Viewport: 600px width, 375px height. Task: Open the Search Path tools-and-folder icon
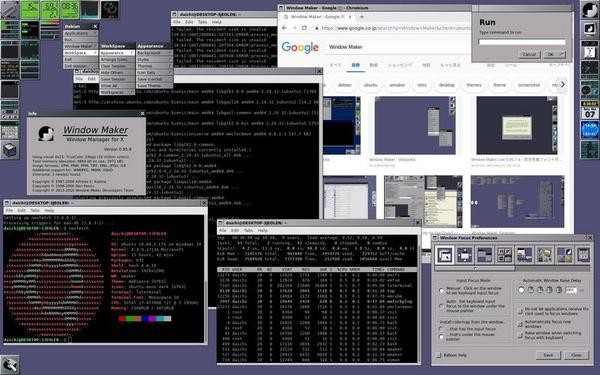pyautogui.click(x=544, y=255)
